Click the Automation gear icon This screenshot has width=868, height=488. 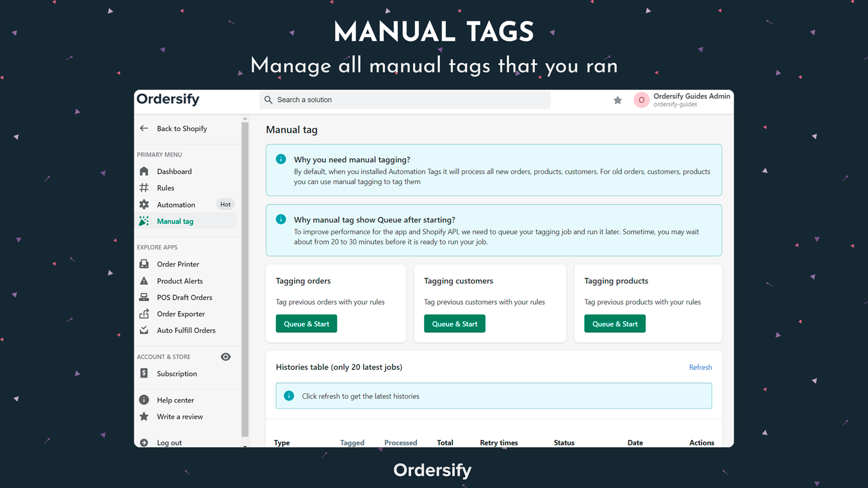pos(144,204)
